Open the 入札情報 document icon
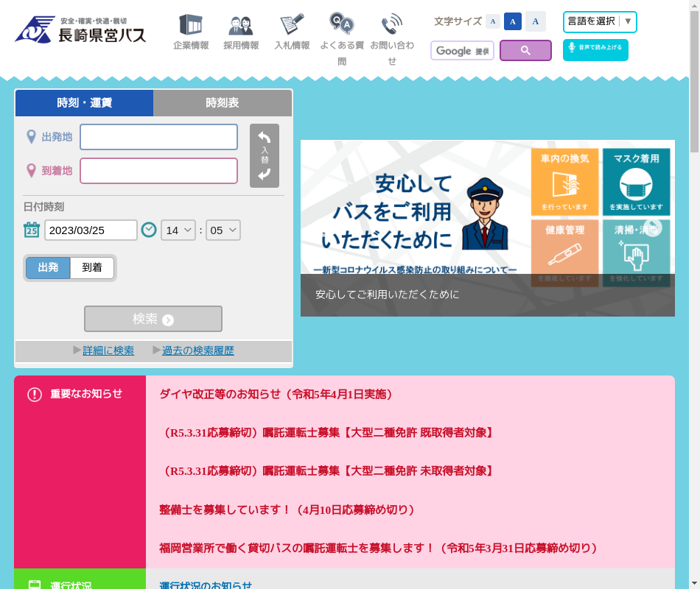Image resolution: width=700 pixels, height=589 pixels. point(292,25)
